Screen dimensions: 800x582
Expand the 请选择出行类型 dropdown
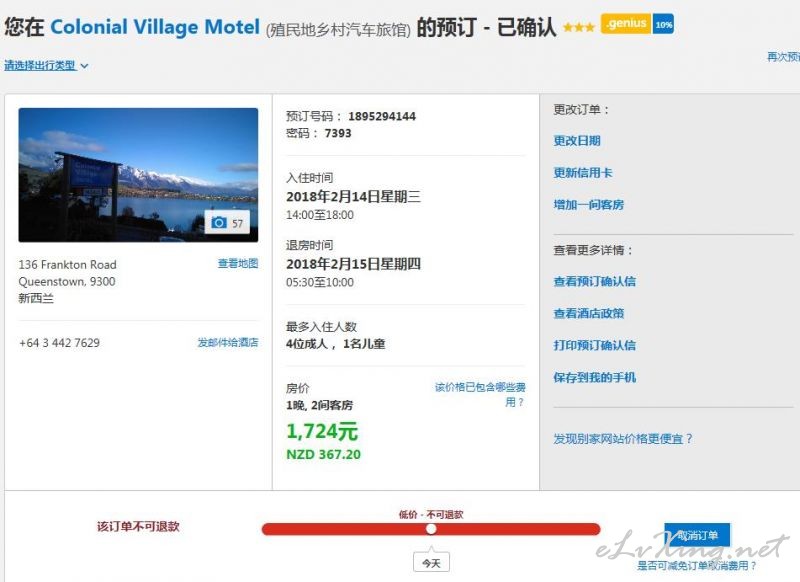tap(46, 66)
